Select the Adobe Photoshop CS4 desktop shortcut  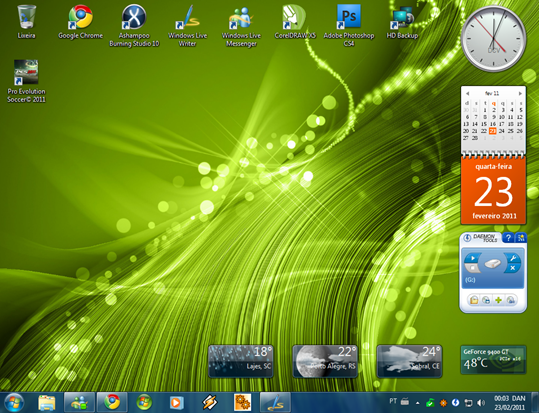click(x=349, y=25)
